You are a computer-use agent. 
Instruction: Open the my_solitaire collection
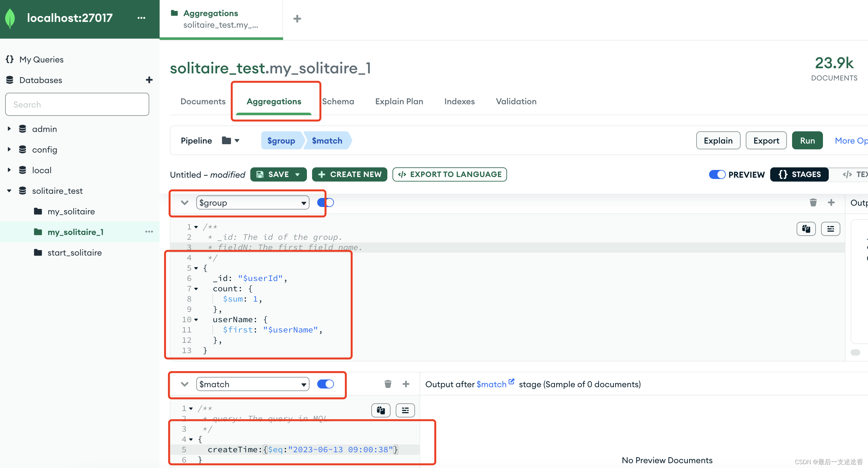[71, 211]
